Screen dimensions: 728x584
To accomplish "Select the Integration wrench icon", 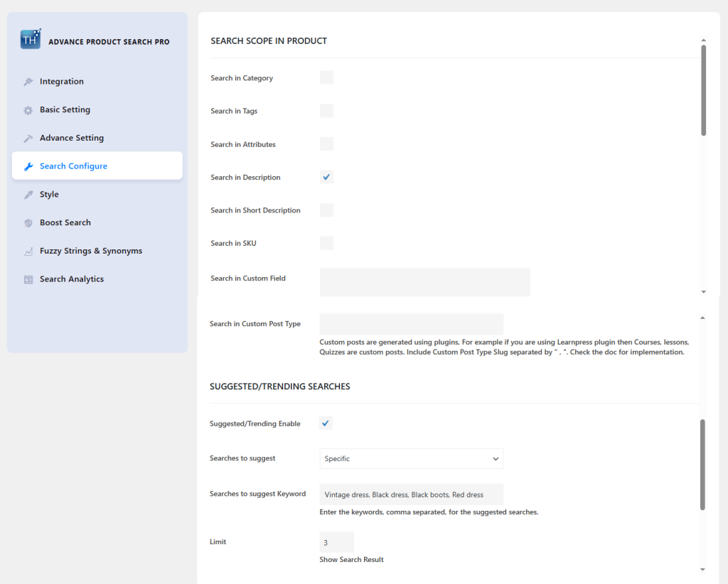I will click(28, 81).
